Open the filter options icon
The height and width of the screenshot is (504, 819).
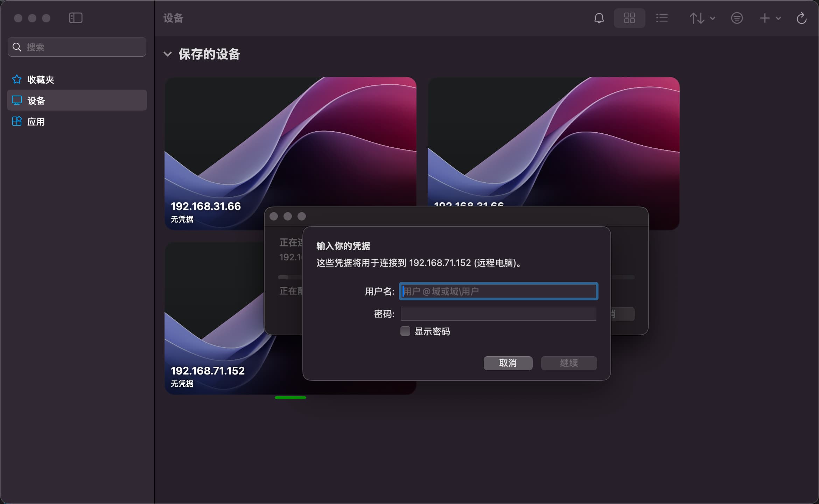pos(737,18)
